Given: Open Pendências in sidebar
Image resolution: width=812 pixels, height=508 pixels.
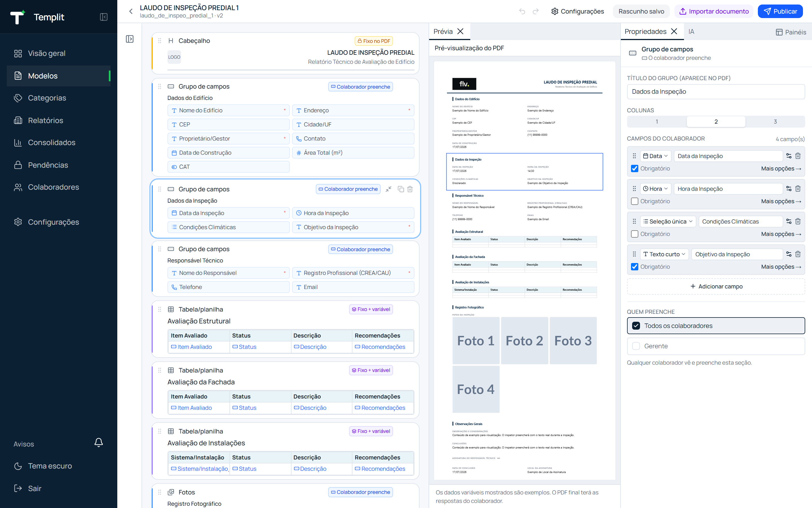Looking at the screenshot, I should tap(58, 165).
